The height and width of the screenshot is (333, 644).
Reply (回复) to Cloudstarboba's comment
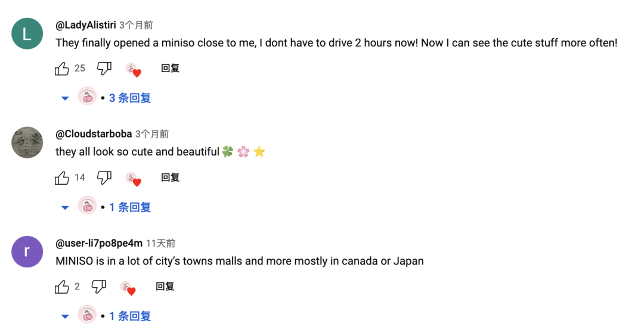coord(171,178)
